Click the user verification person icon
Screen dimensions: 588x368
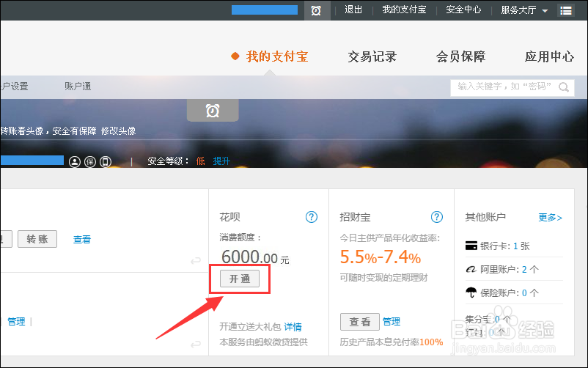[x=75, y=162]
